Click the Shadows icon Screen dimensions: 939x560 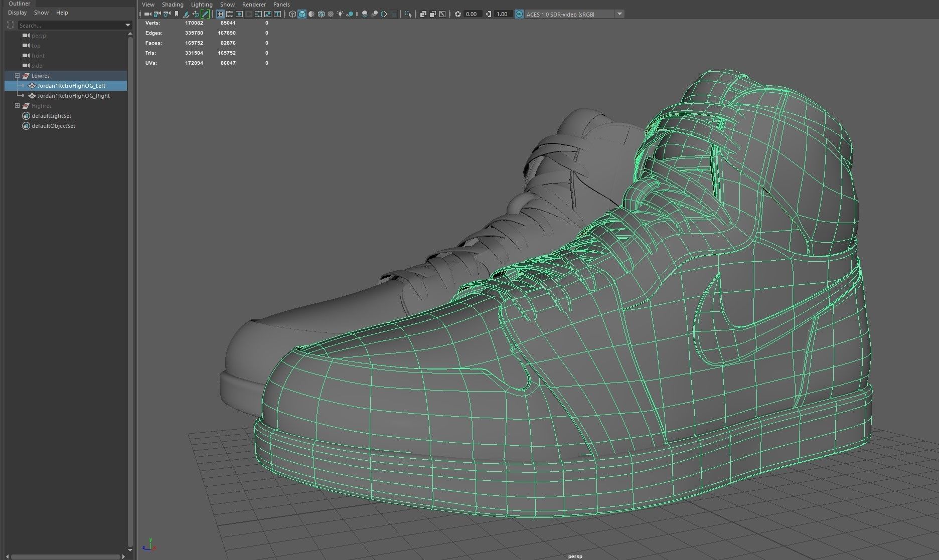350,14
